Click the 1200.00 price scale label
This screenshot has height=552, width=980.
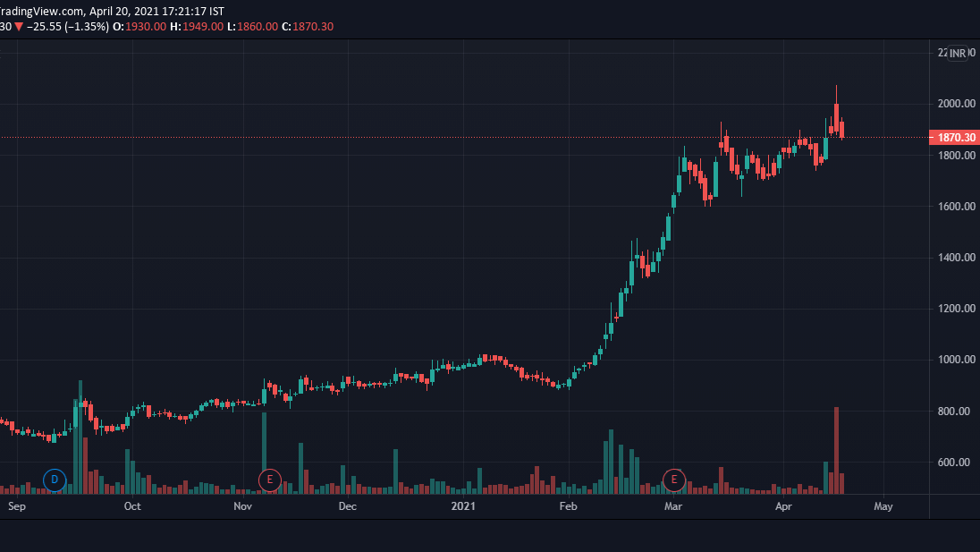point(955,309)
